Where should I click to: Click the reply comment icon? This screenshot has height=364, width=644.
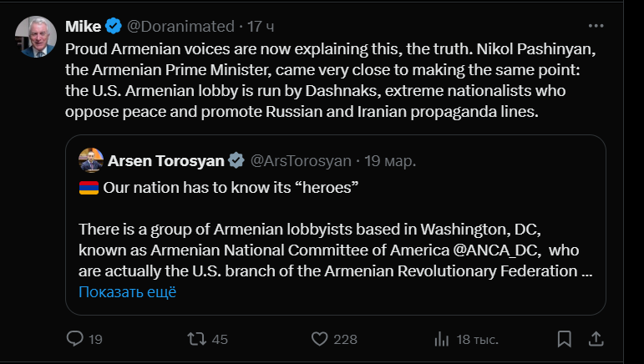(x=75, y=339)
